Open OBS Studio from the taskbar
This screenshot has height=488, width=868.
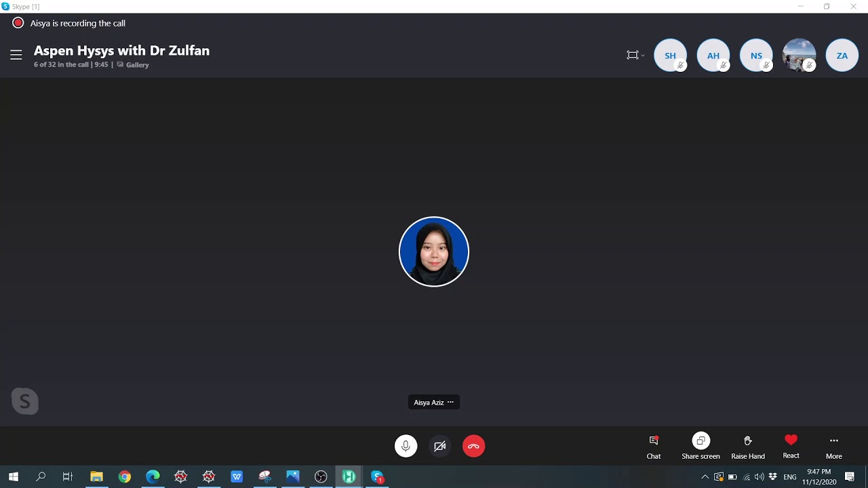[x=321, y=477]
